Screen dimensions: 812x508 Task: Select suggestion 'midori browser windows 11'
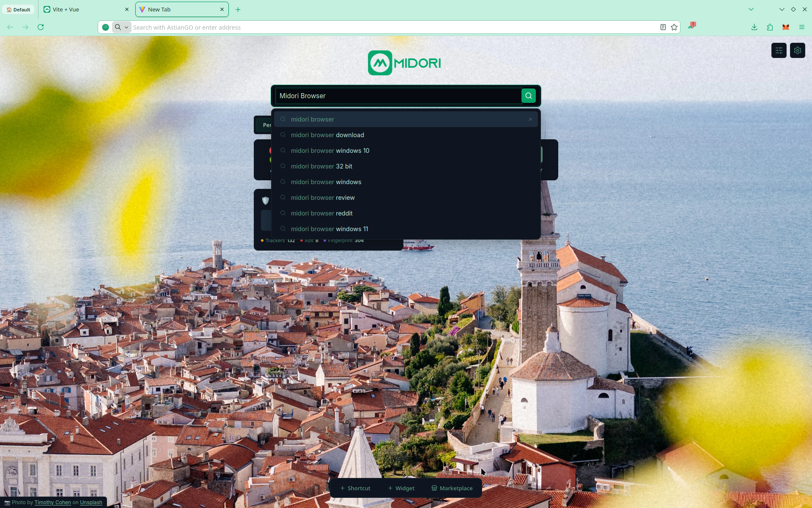406,229
